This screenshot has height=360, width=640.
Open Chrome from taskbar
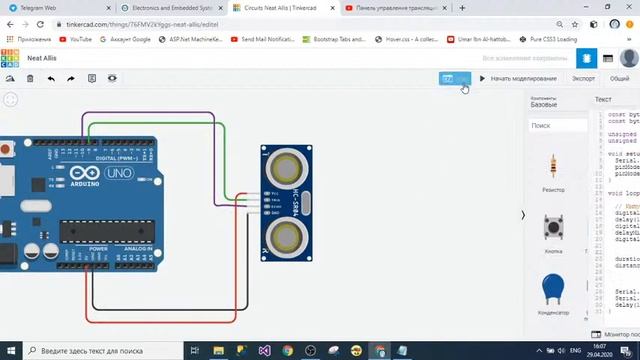pos(287,351)
